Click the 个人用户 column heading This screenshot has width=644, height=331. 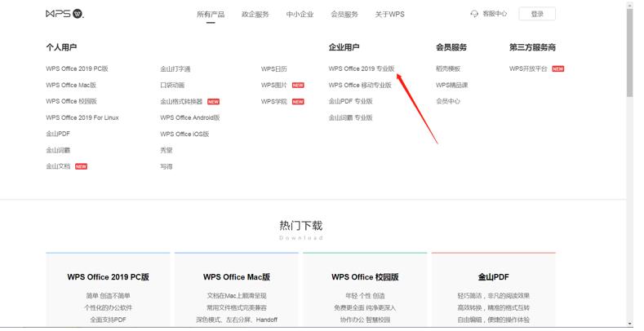click(61, 47)
